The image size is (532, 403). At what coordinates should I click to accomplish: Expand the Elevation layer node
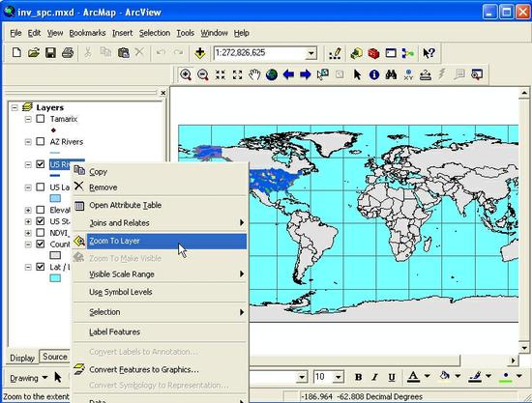28,210
